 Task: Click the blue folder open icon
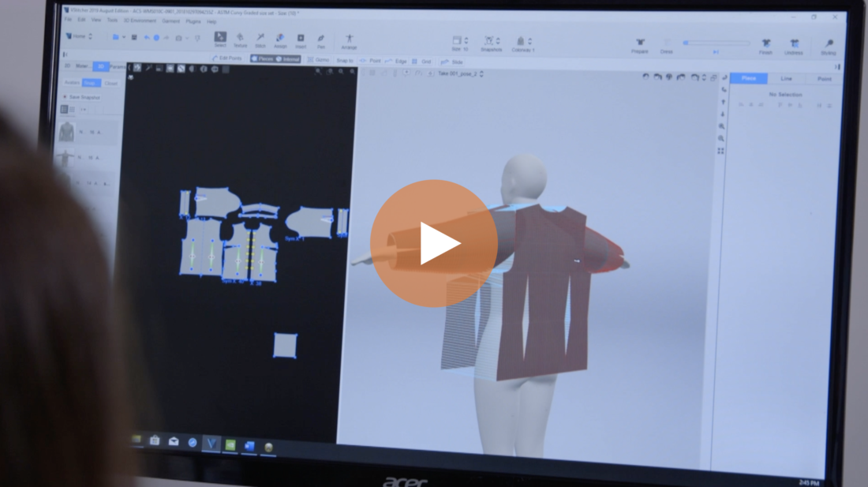(116, 37)
